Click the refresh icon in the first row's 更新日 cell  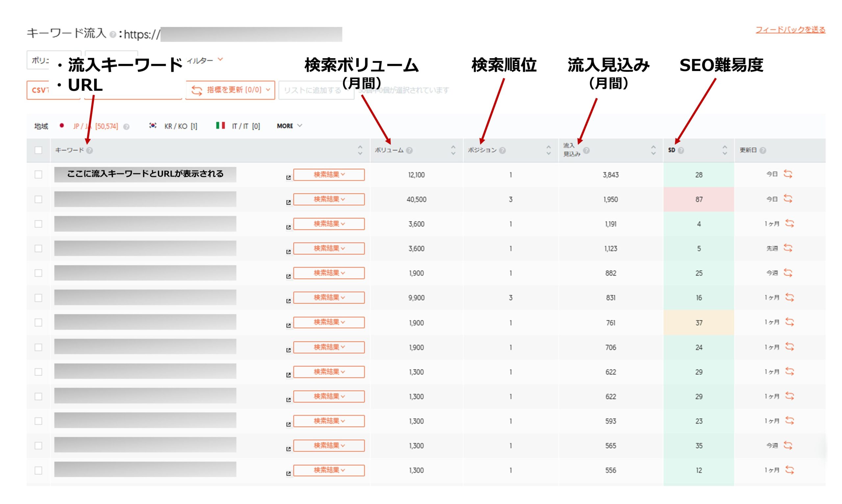coord(788,175)
